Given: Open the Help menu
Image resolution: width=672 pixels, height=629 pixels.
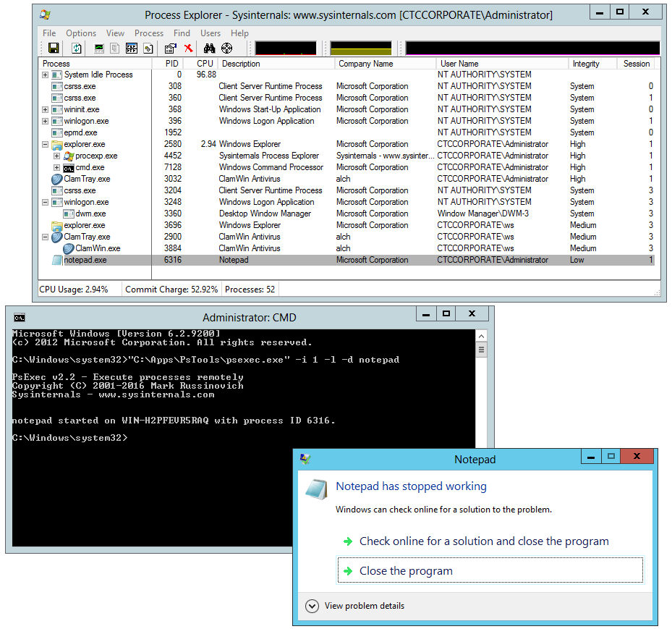Looking at the screenshot, I should coord(239,33).
